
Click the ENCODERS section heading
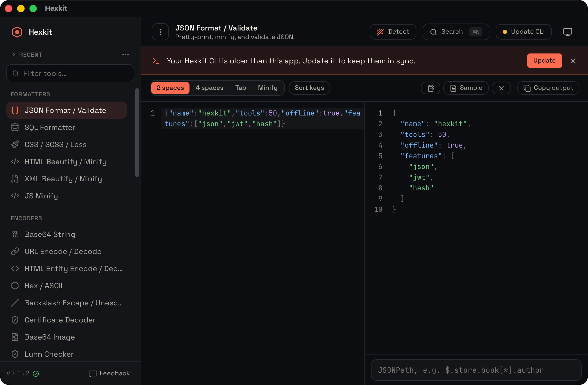[26, 218]
